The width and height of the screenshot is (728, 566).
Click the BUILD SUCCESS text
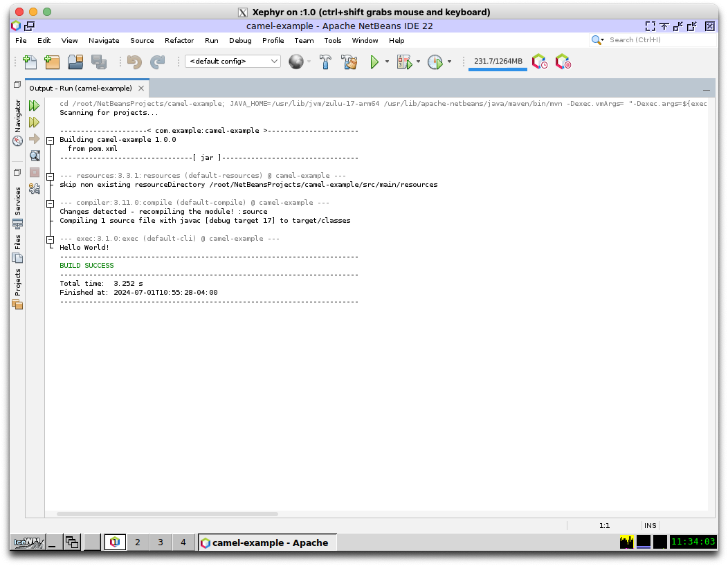coord(87,266)
